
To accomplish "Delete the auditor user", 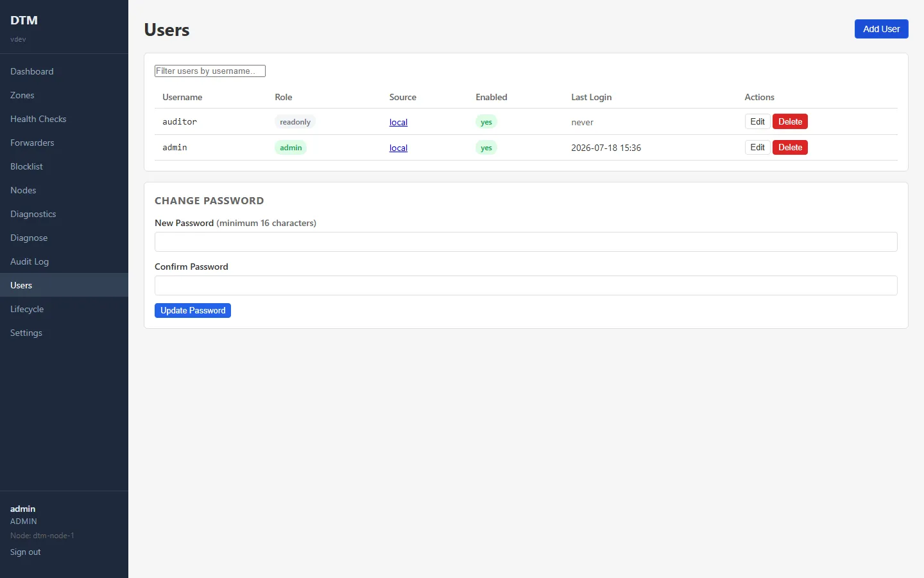I will 790,121.
